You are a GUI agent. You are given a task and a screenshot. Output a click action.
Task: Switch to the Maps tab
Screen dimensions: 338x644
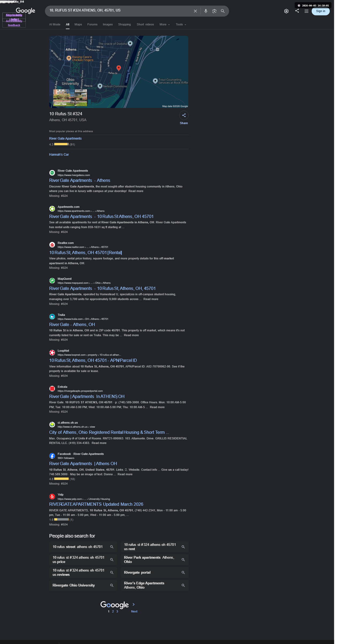click(78, 25)
